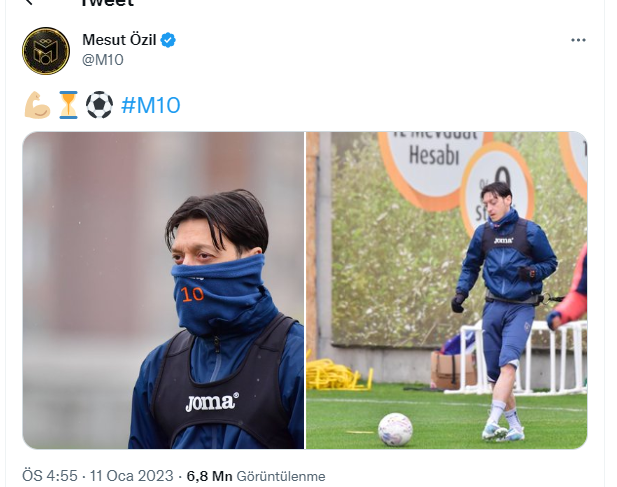Viewport: 617px width, 487px height.
Task: Click the Joma logo on the black bib in left photo
Action: click(212, 402)
